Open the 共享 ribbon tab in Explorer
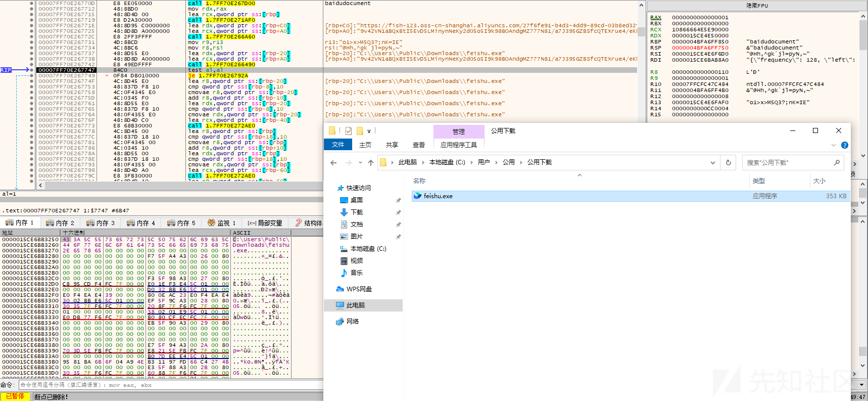The width and height of the screenshot is (868, 401). (x=392, y=145)
